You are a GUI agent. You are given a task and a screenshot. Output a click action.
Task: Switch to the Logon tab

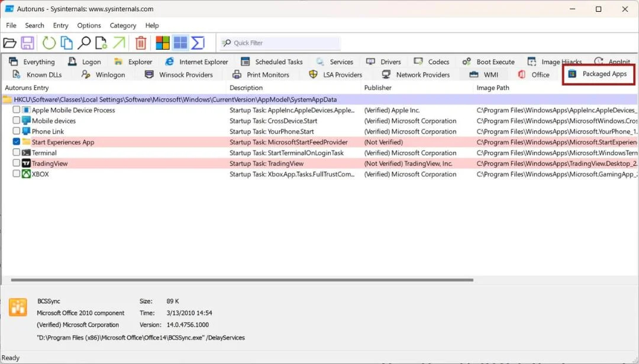[85, 61]
